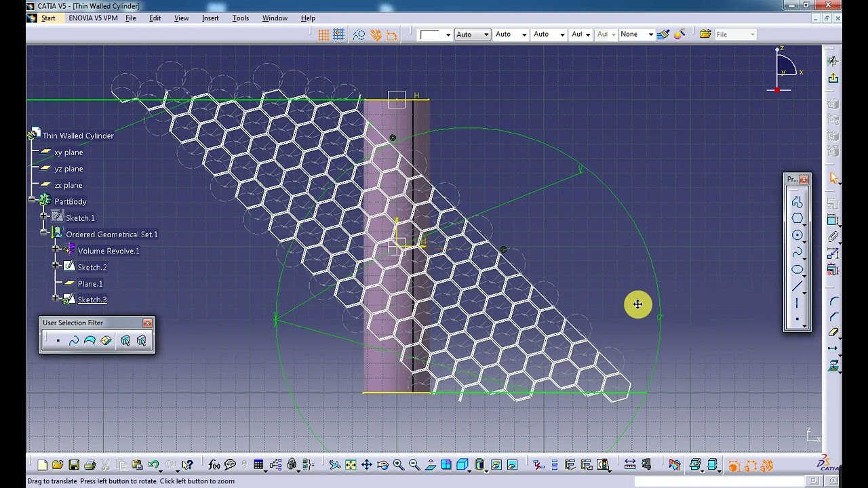Screen dimensions: 868x488
Task: Toggle Curve Filter in User Selection Filter
Action: (x=74, y=341)
